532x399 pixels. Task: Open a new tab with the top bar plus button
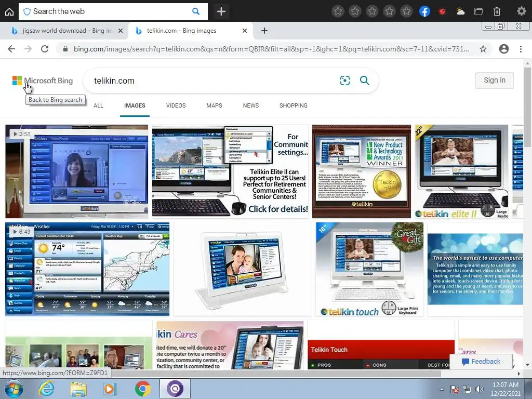pyautogui.click(x=221, y=11)
